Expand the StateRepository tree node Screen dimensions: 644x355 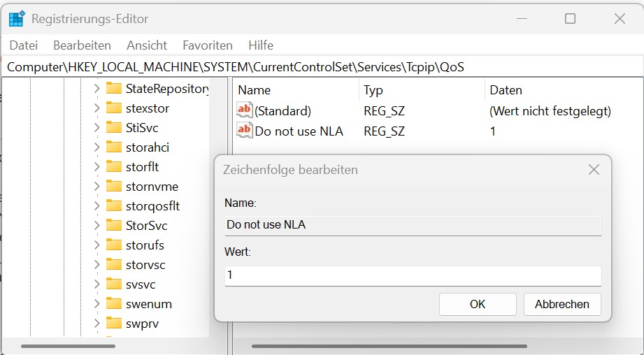pyautogui.click(x=97, y=88)
